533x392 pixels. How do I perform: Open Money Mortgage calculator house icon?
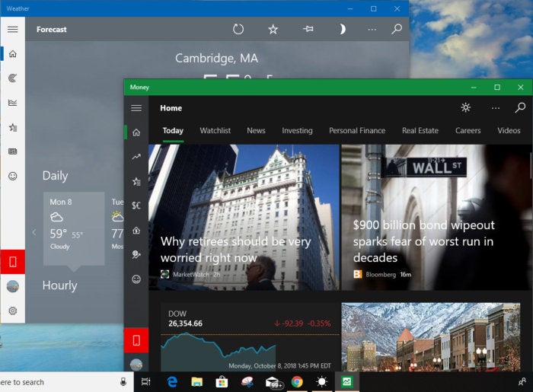(136, 231)
